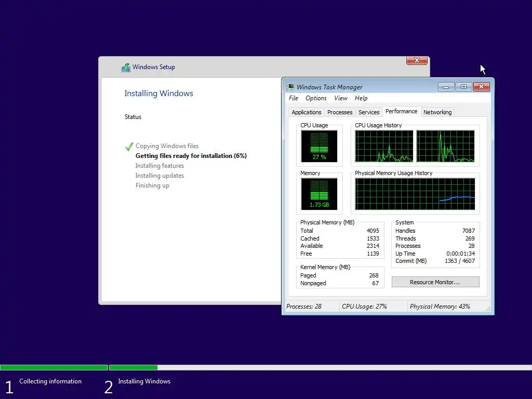Image resolution: width=532 pixels, height=399 pixels.
Task: Click the Paged kernel memory value 268
Action: [374, 275]
